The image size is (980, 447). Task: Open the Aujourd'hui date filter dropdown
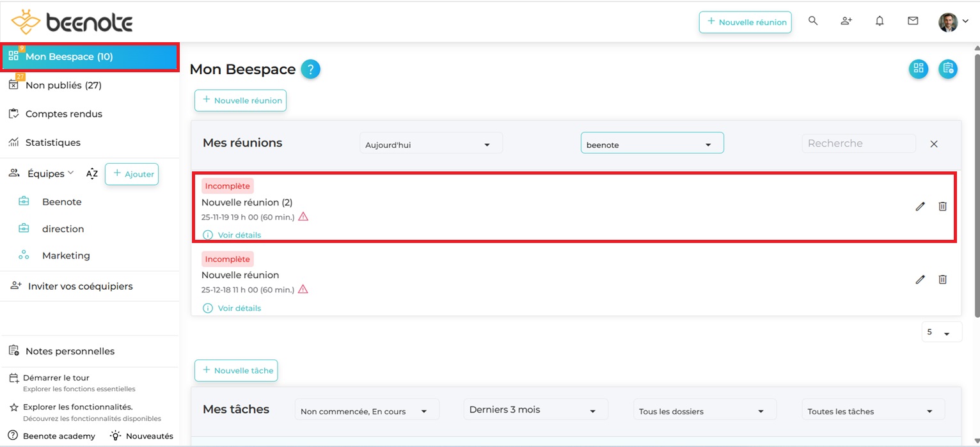pyautogui.click(x=431, y=145)
